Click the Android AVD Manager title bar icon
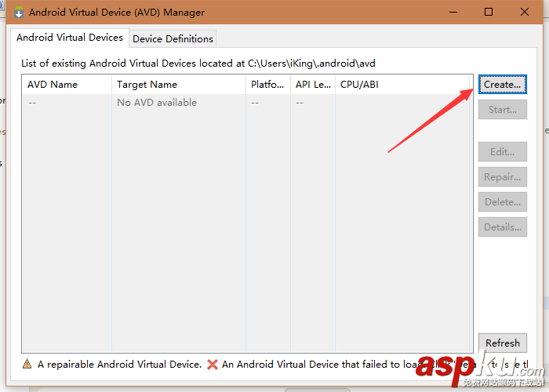Screen dimensions: 549x392 tap(19, 12)
